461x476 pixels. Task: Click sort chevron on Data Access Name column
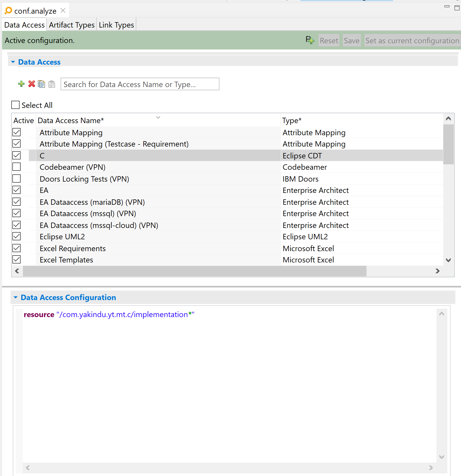158,117
